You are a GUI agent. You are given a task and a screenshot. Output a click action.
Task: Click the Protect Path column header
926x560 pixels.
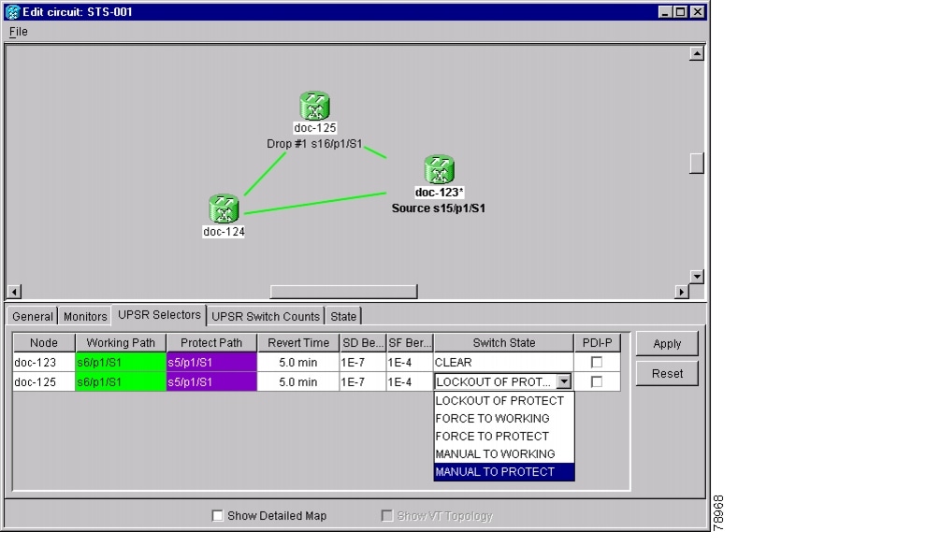pos(211,343)
